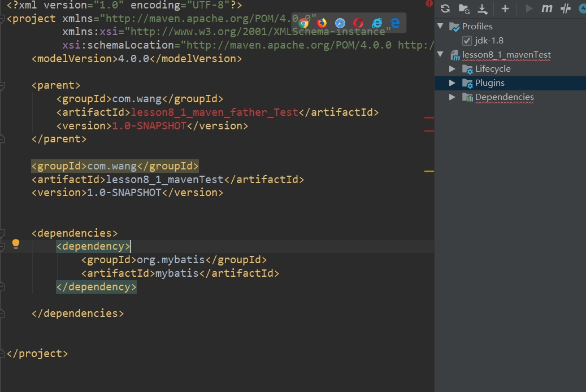Viewport: 586px width, 392px height.
Task: Open pom.xml in Edge browser
Action: click(395, 23)
